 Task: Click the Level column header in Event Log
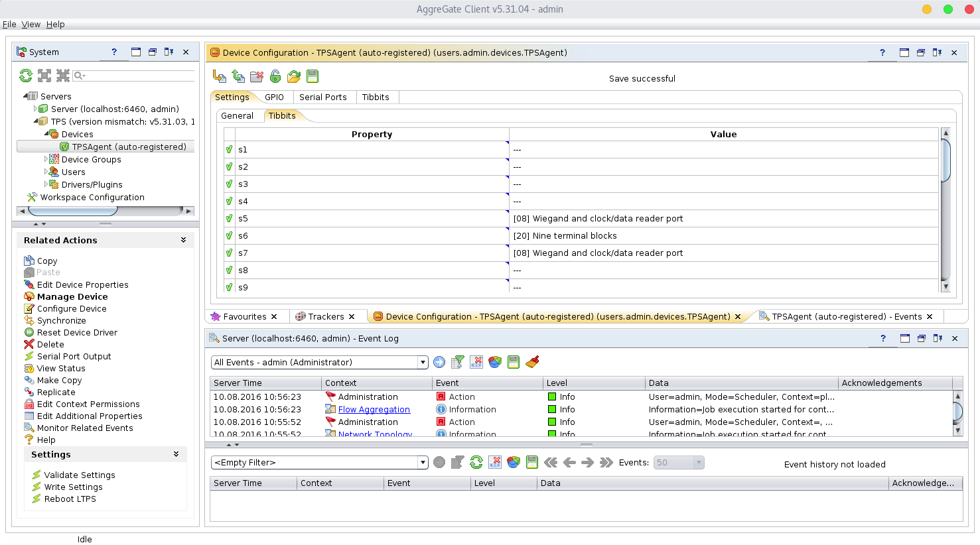click(593, 383)
